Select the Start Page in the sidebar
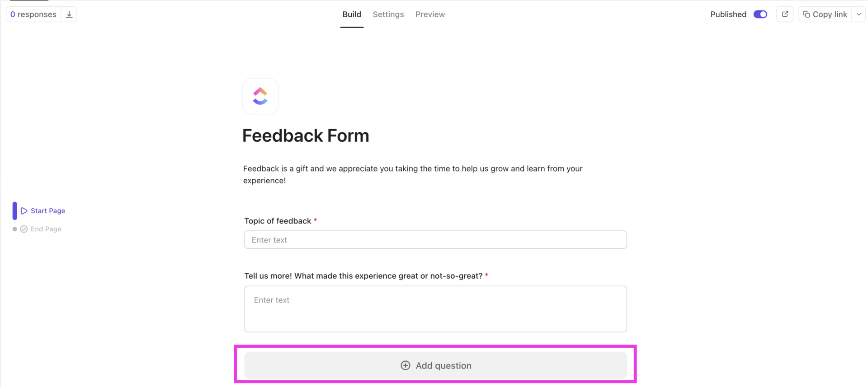The image size is (868, 387). coord(47,210)
